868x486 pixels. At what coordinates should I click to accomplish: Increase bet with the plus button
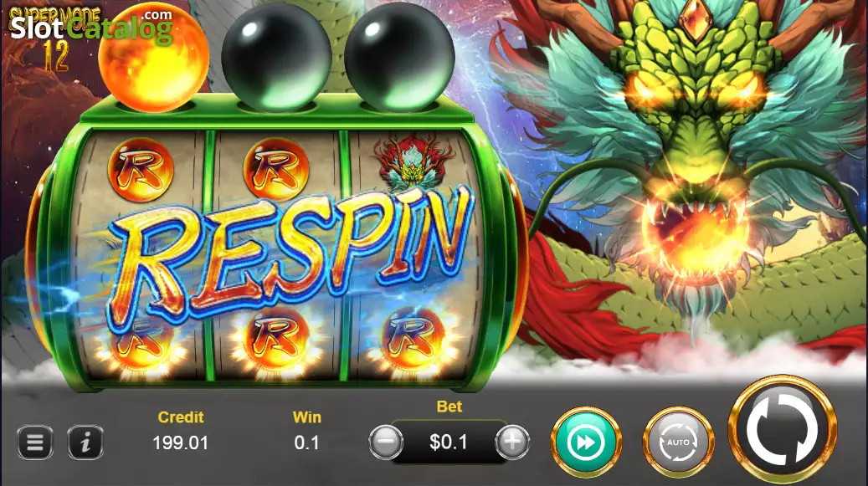pos(512,442)
